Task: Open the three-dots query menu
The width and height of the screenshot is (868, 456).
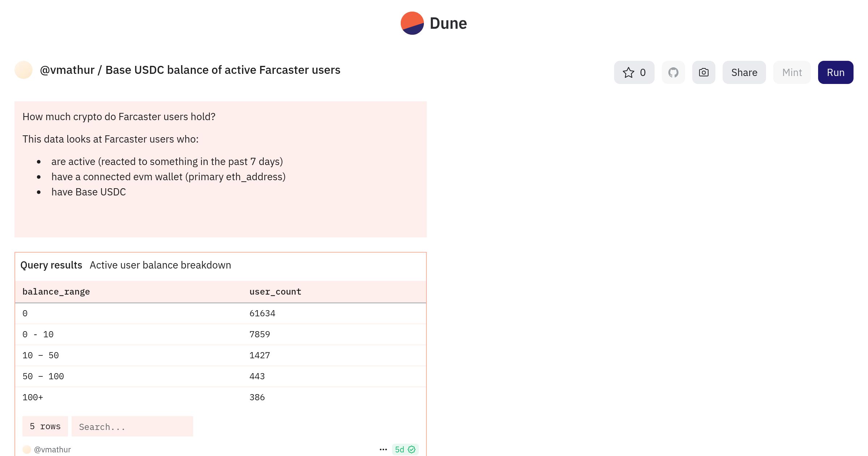Action: [x=383, y=449]
